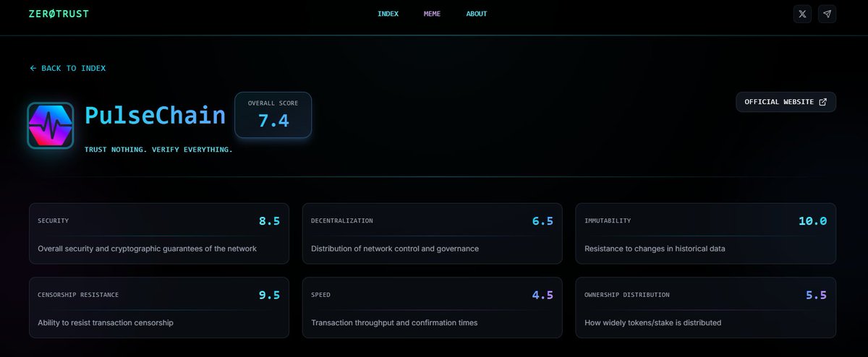
Task: Open the Telegram paper-plane icon
Action: tap(827, 14)
